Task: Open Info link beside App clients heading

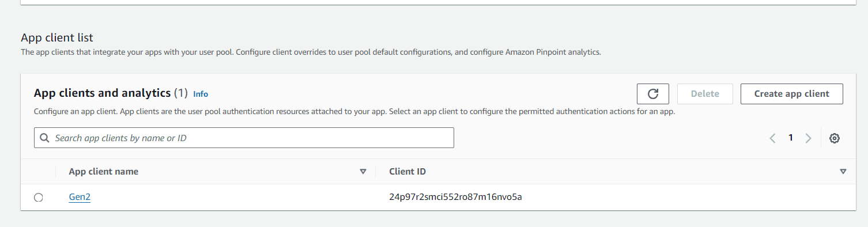Action: 201,94
